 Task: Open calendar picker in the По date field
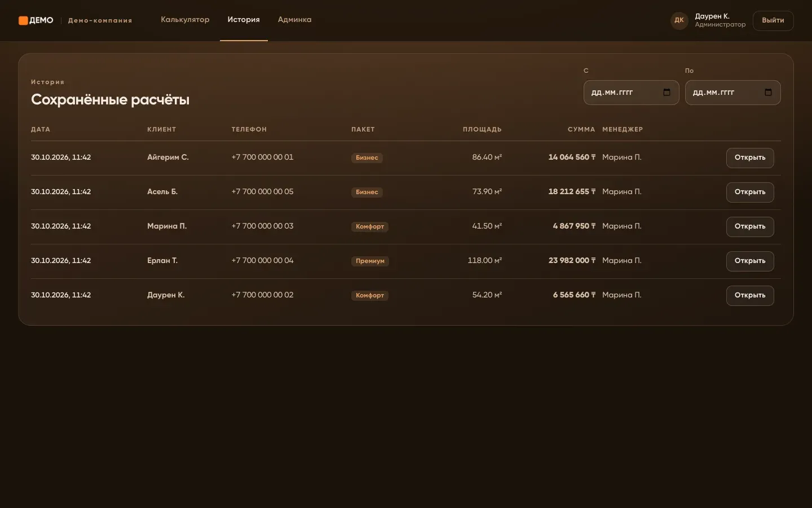[768, 93]
